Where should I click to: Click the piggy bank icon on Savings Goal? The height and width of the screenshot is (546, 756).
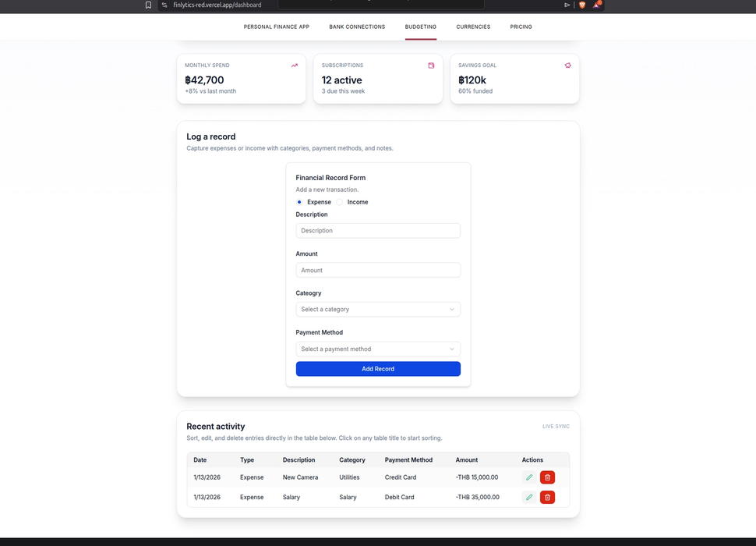click(567, 65)
